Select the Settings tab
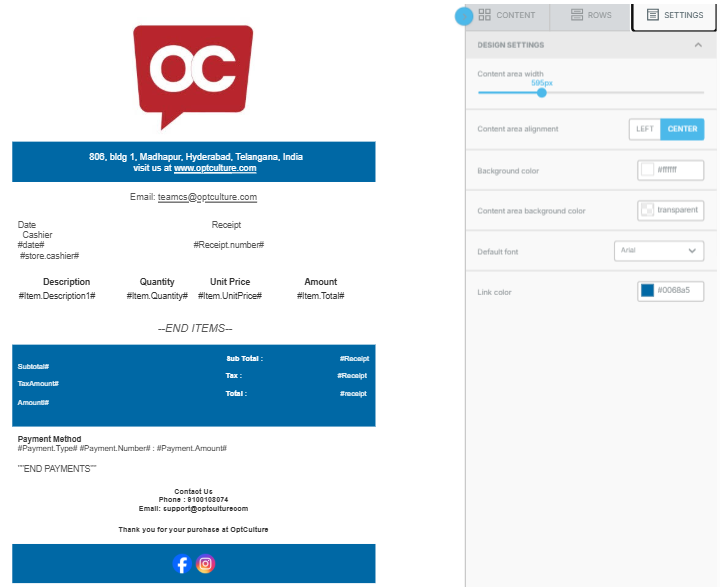Screen dimensions: 720x587 [675, 15]
